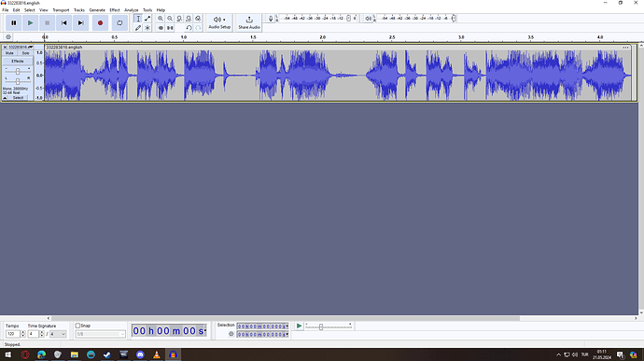Open the Audio Setup dropdown
This screenshot has height=361, width=644.
click(x=219, y=22)
